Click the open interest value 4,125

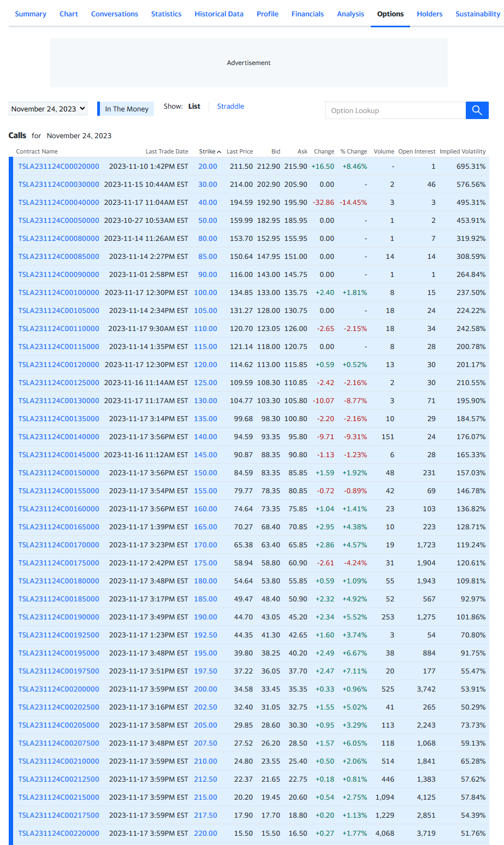(x=426, y=797)
